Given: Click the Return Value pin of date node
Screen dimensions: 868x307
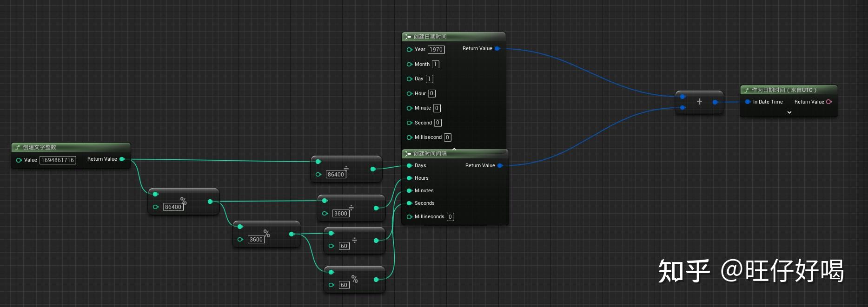Looking at the screenshot, I should coord(497,49).
